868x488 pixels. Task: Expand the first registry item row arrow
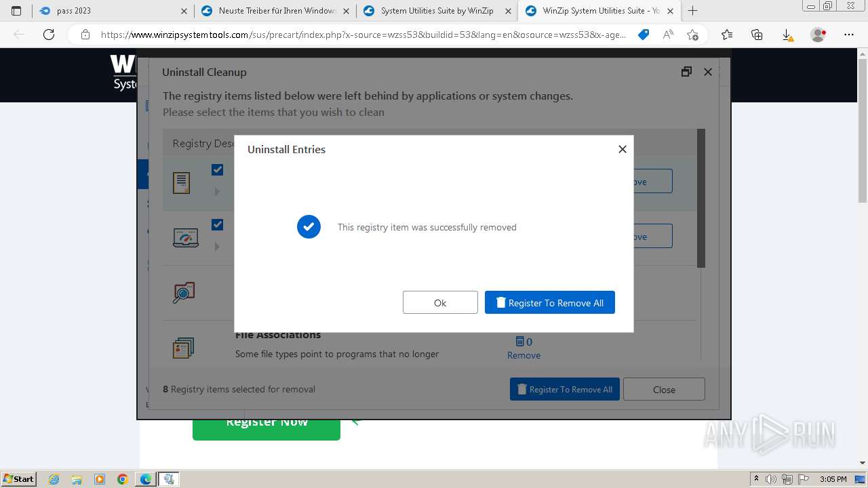tap(217, 192)
